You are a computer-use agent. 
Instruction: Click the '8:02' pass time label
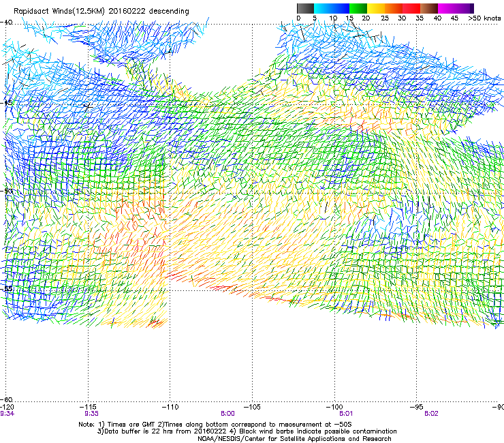coord(431,414)
